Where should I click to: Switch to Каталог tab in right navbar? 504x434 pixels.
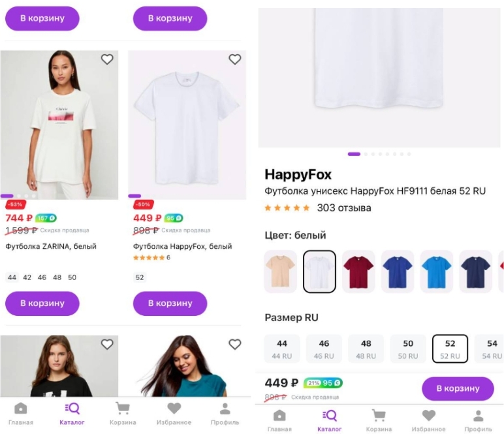coord(330,419)
